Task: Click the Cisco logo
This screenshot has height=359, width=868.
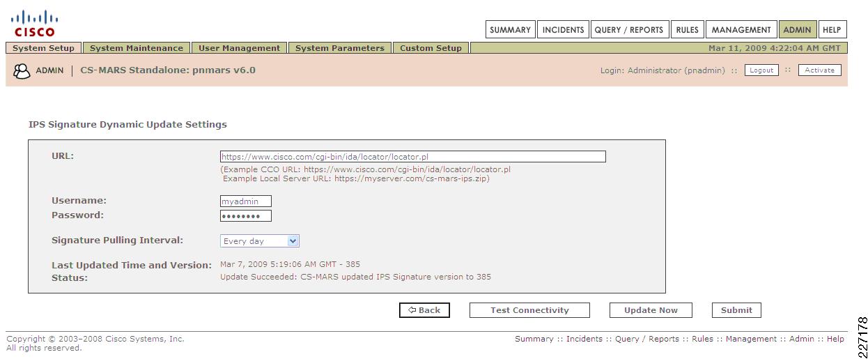Action: click(x=34, y=24)
